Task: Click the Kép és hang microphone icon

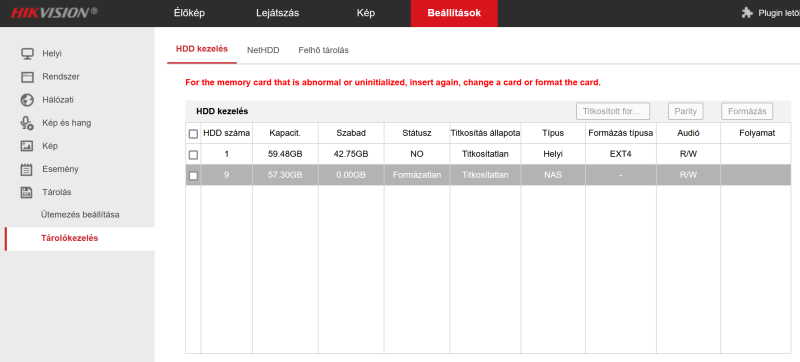Action: tap(27, 123)
